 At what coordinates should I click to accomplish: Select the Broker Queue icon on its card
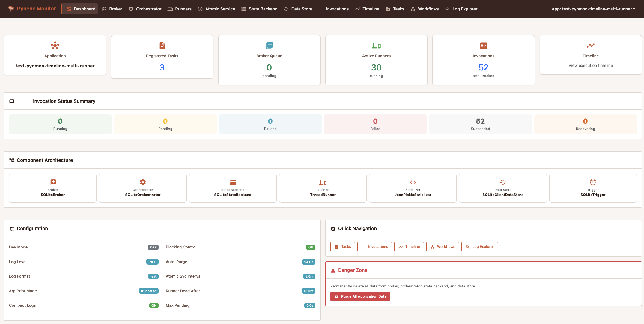(x=269, y=46)
